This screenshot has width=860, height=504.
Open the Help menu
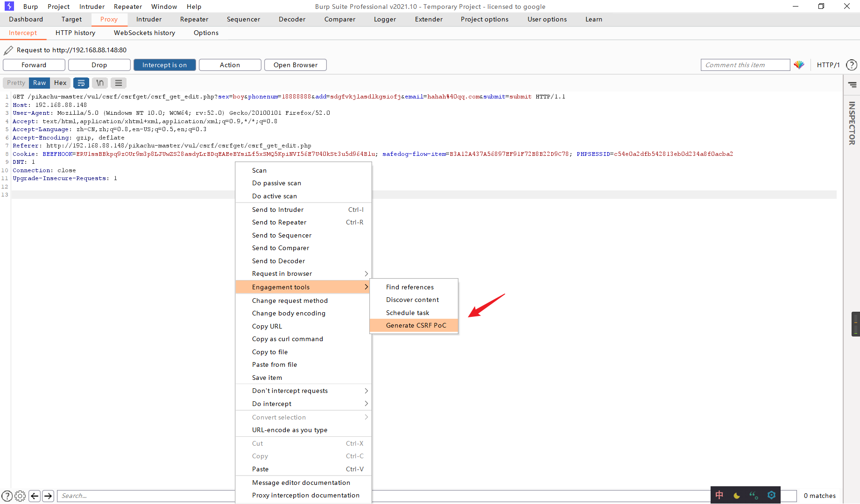pos(194,7)
